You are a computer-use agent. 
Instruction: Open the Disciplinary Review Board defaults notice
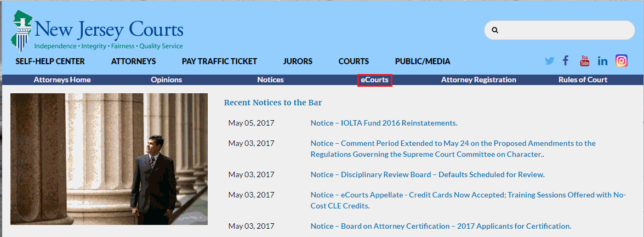(427, 174)
